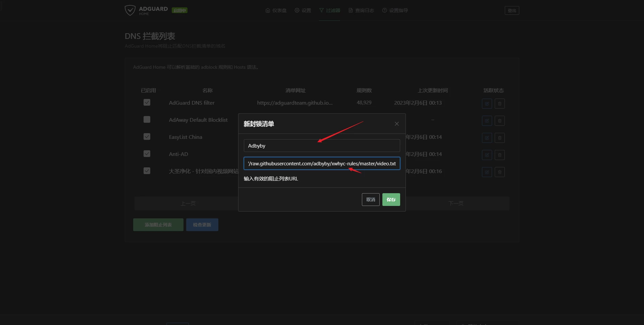
Task: Open the 仪表盘 dashboard tab
Action: point(276,10)
